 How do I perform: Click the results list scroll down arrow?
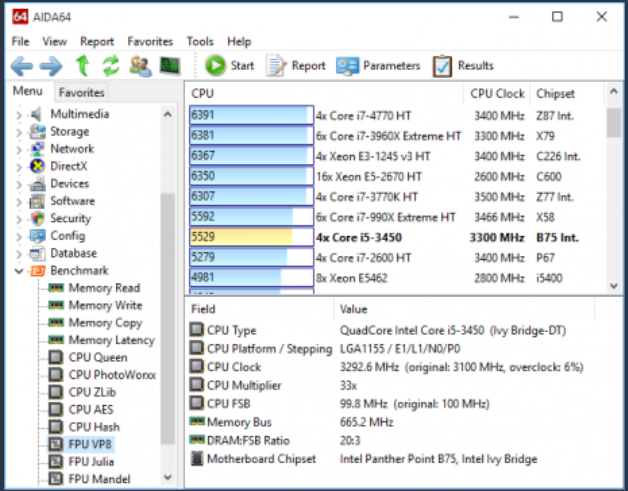(x=614, y=286)
